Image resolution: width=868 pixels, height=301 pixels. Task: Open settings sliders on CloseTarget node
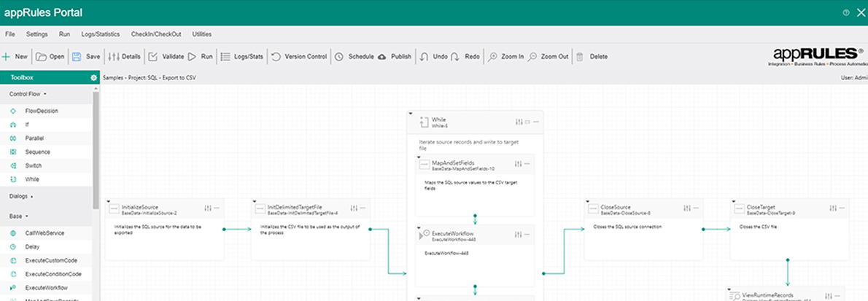[833, 208]
